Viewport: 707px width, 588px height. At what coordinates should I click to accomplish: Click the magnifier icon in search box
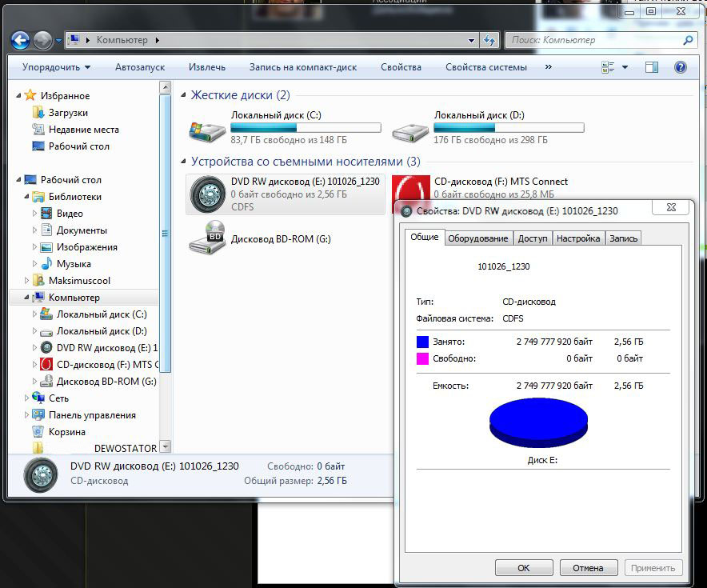click(x=688, y=40)
